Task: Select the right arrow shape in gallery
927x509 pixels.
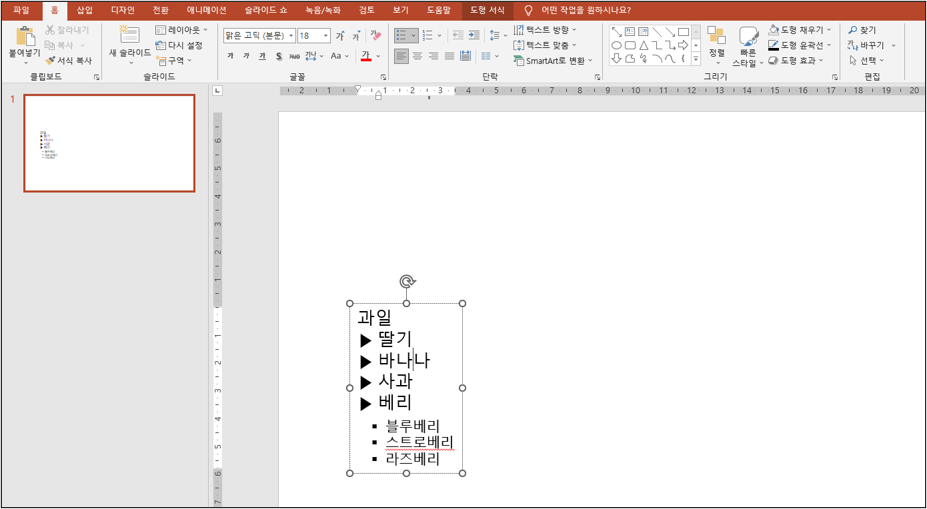Action: pyautogui.click(x=683, y=45)
